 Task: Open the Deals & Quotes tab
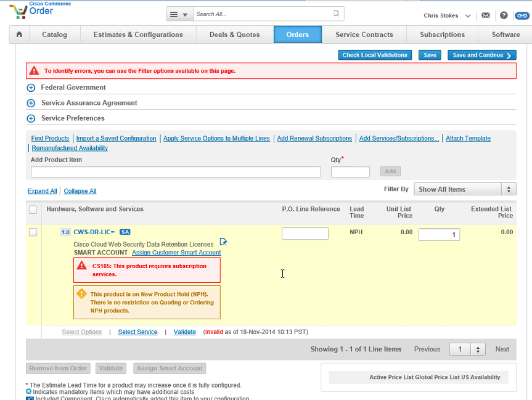234,35
